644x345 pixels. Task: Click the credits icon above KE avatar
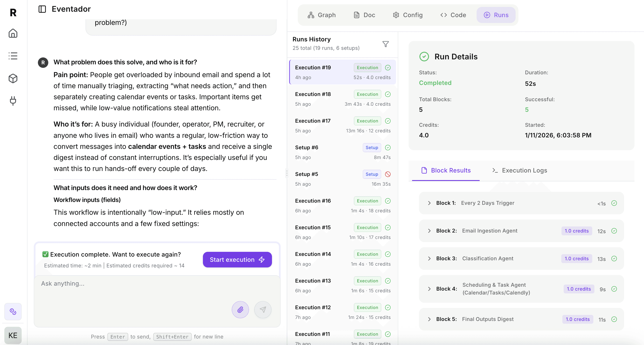point(13,311)
